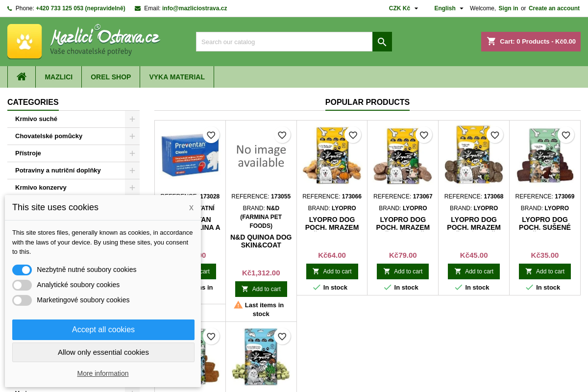This screenshot has width=588, height=392.
Task: Click wishlist heart on Lyopro product 173067
Action: 424,135
